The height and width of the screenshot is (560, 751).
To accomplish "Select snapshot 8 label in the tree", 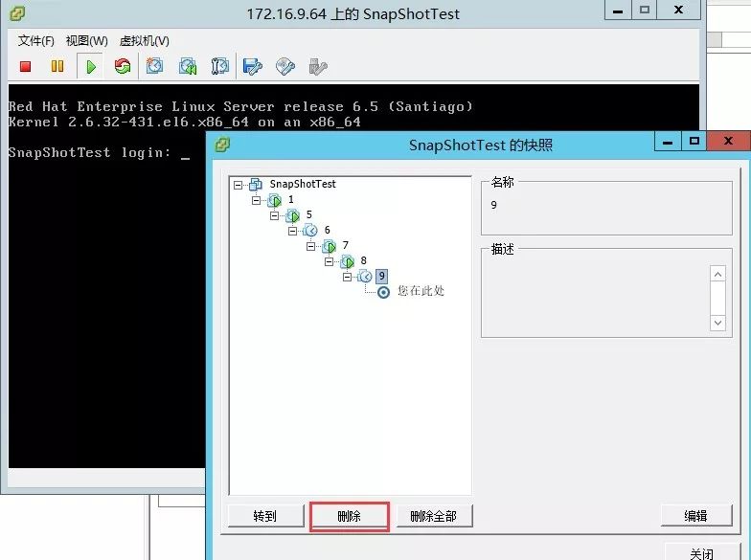I will 364,260.
